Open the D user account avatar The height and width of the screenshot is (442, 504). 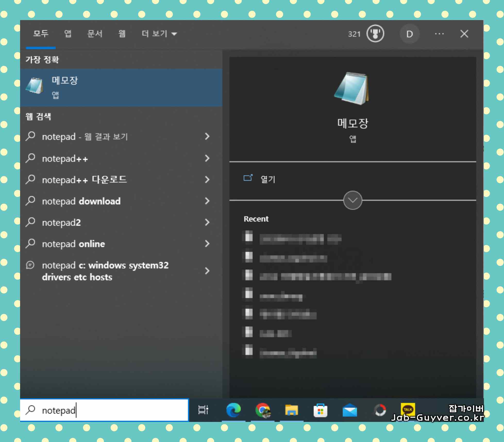click(x=409, y=34)
